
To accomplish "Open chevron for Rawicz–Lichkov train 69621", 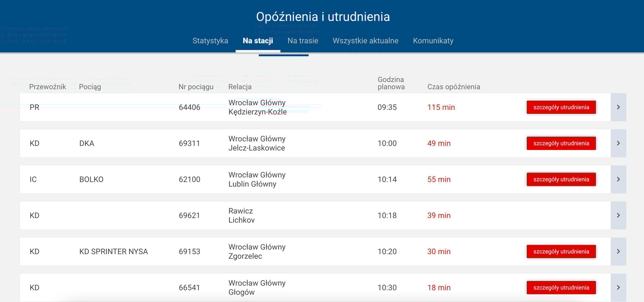I will 618,215.
